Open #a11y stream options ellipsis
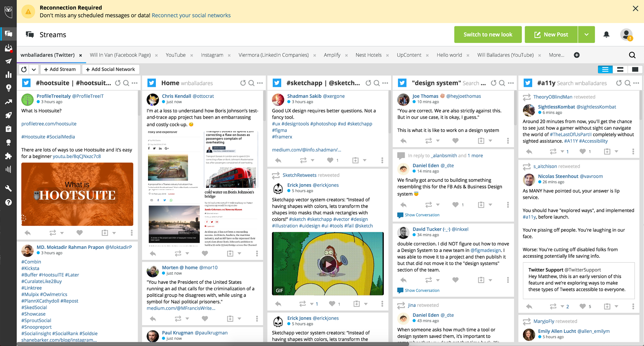Viewport: 644px width, 346px height. pyautogui.click(x=636, y=83)
